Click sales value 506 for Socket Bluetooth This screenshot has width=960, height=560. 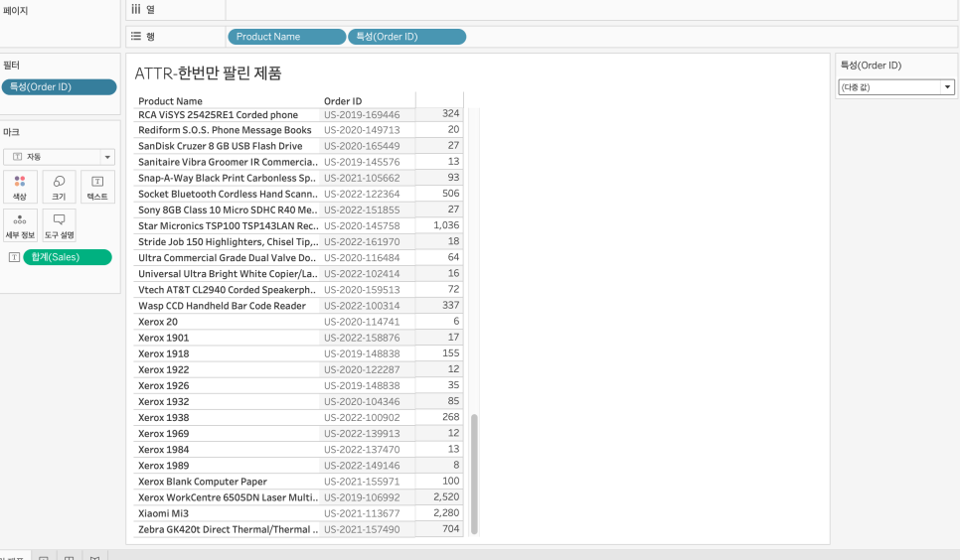[450, 193]
